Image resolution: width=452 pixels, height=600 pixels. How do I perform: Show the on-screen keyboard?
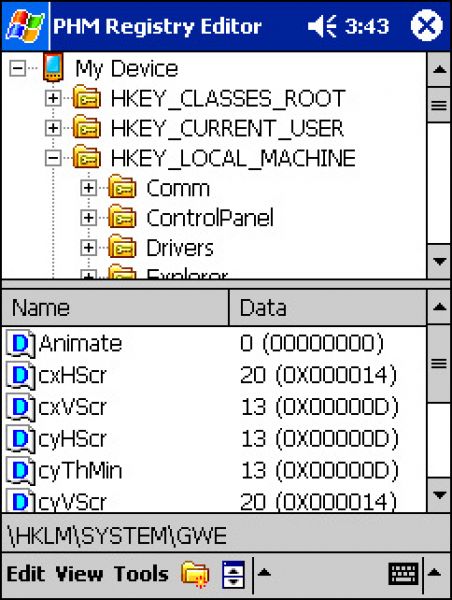click(x=403, y=574)
